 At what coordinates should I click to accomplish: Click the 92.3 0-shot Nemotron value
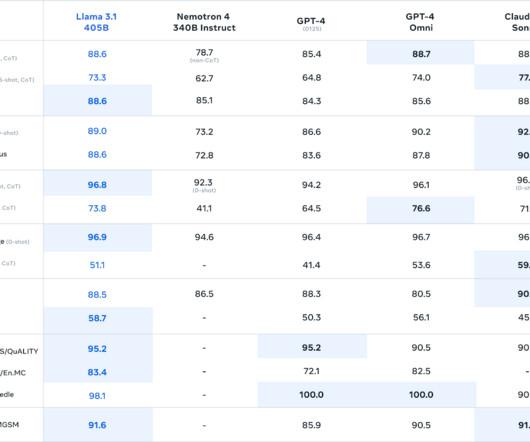click(x=204, y=186)
